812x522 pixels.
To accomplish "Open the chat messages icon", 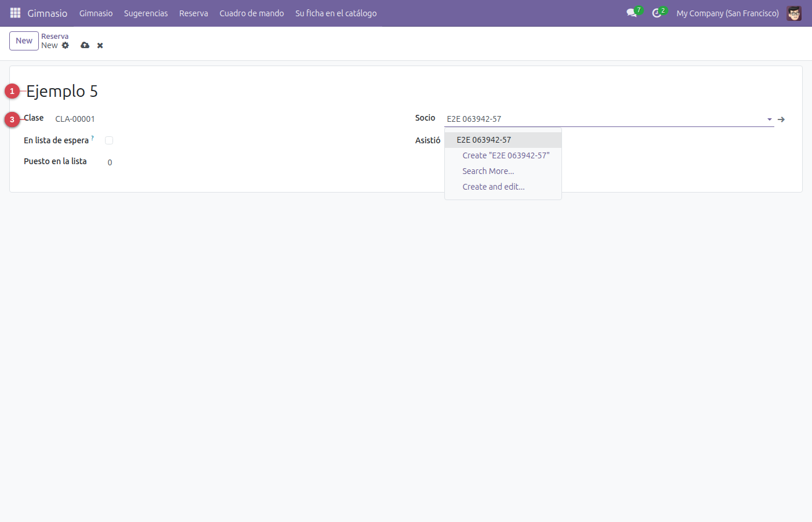I will (632, 13).
